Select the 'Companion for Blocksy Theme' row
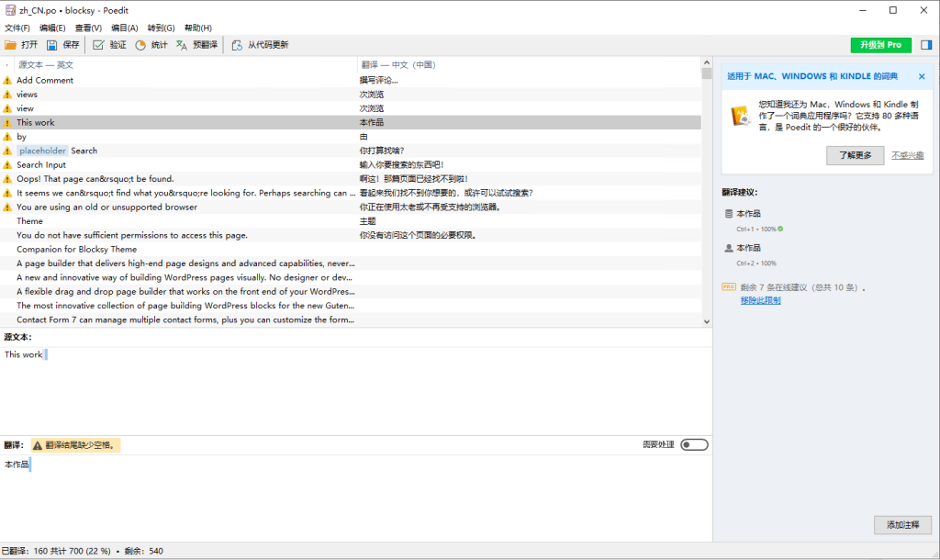 pyautogui.click(x=351, y=250)
